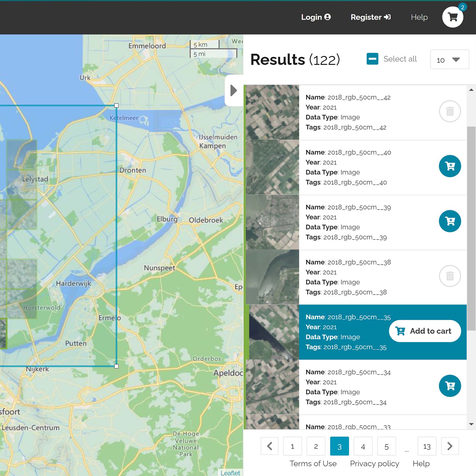Viewport: 476px width, 476px height.
Task: Go to next results page arrow
Action: coord(450,446)
